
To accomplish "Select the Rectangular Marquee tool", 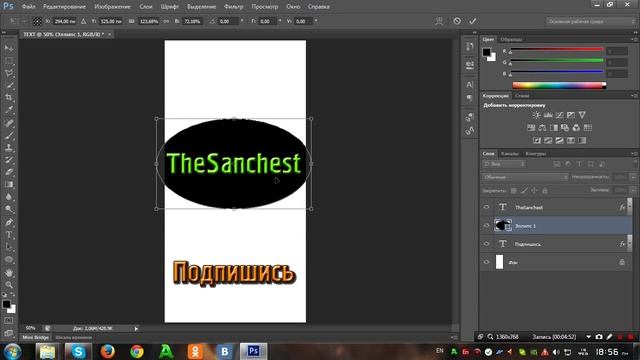I will click(x=9, y=61).
